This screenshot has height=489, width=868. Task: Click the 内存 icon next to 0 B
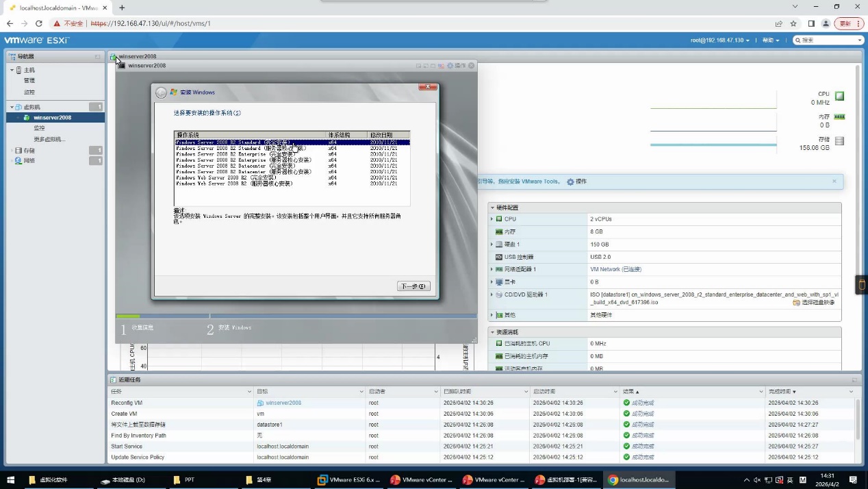[x=839, y=117]
